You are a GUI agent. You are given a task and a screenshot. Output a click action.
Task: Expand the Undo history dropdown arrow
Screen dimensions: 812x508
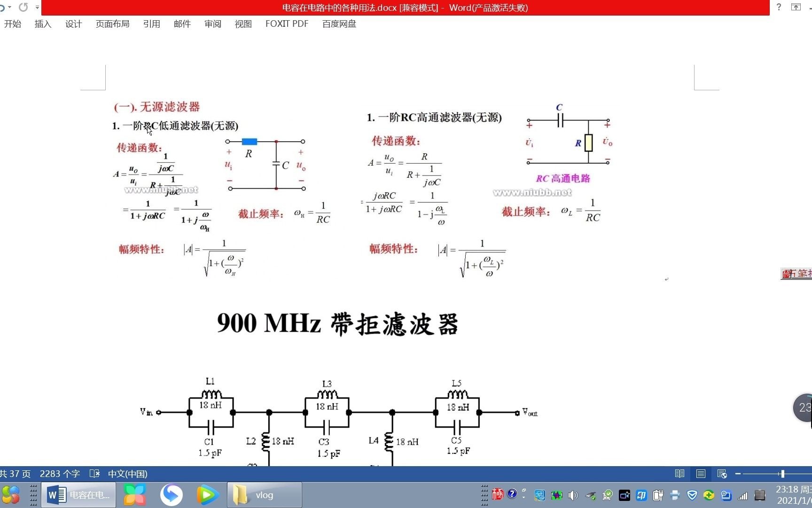(x=9, y=8)
